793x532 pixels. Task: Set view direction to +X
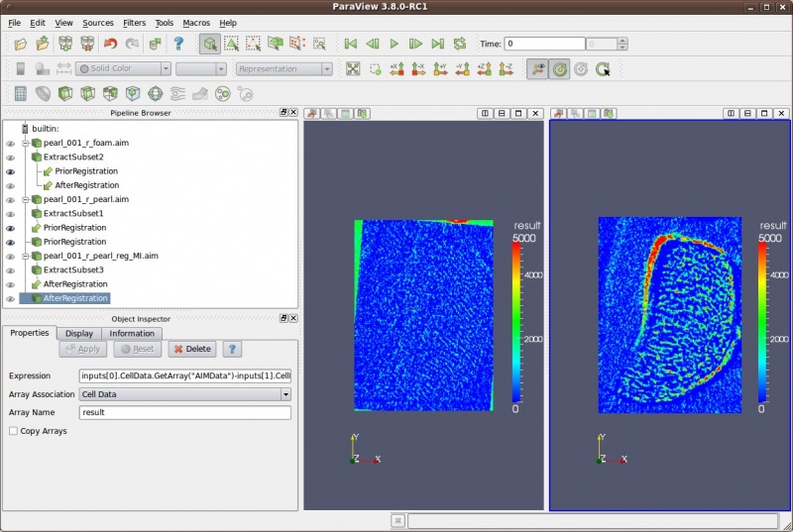click(396, 68)
